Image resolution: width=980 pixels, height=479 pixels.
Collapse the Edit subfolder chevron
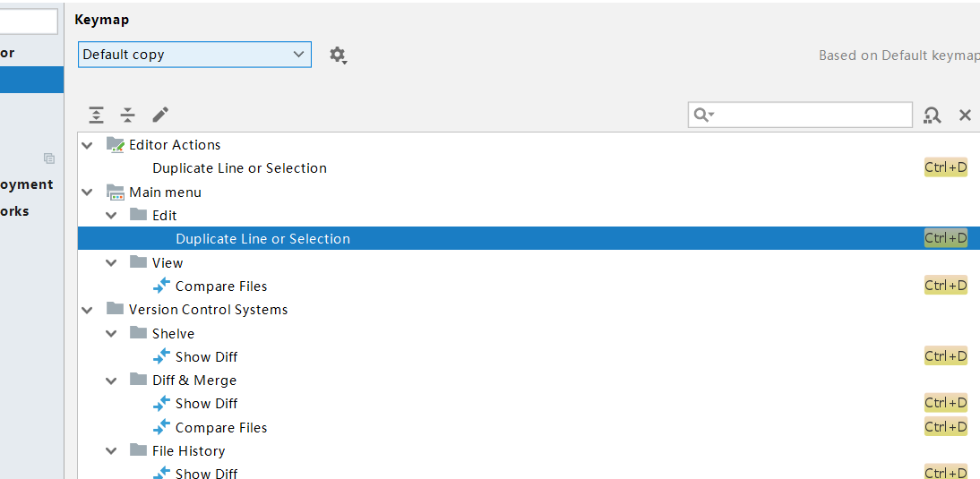tap(111, 216)
